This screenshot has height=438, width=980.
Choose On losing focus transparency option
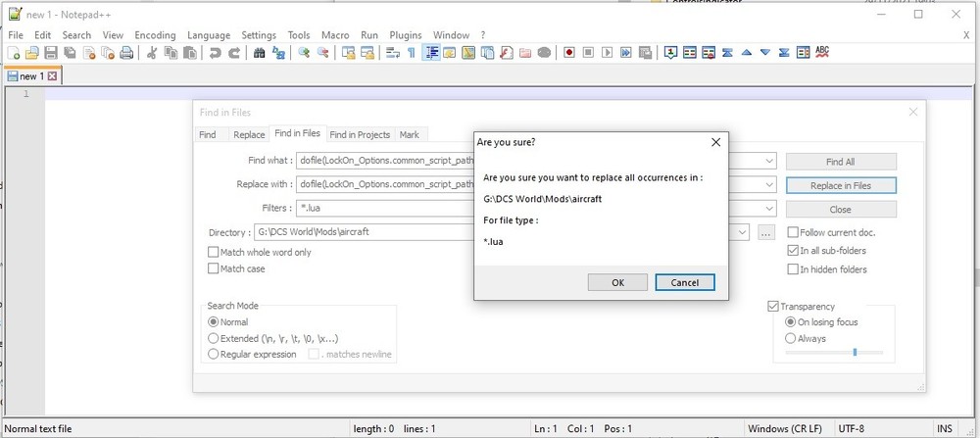(791, 322)
